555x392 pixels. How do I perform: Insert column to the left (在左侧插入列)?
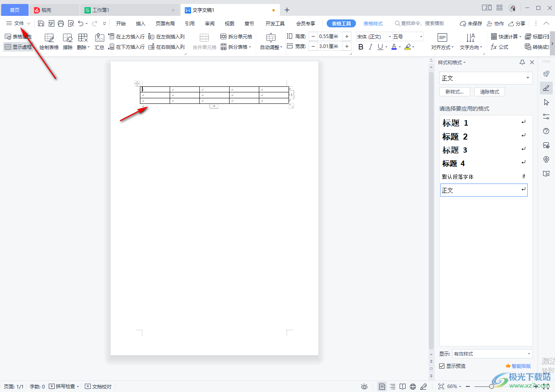point(166,36)
